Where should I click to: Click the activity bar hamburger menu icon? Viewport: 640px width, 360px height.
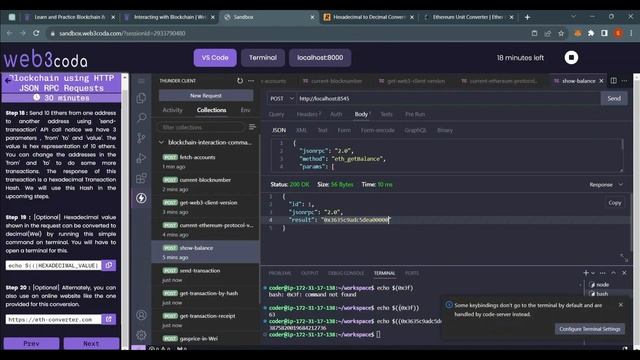coord(141,81)
